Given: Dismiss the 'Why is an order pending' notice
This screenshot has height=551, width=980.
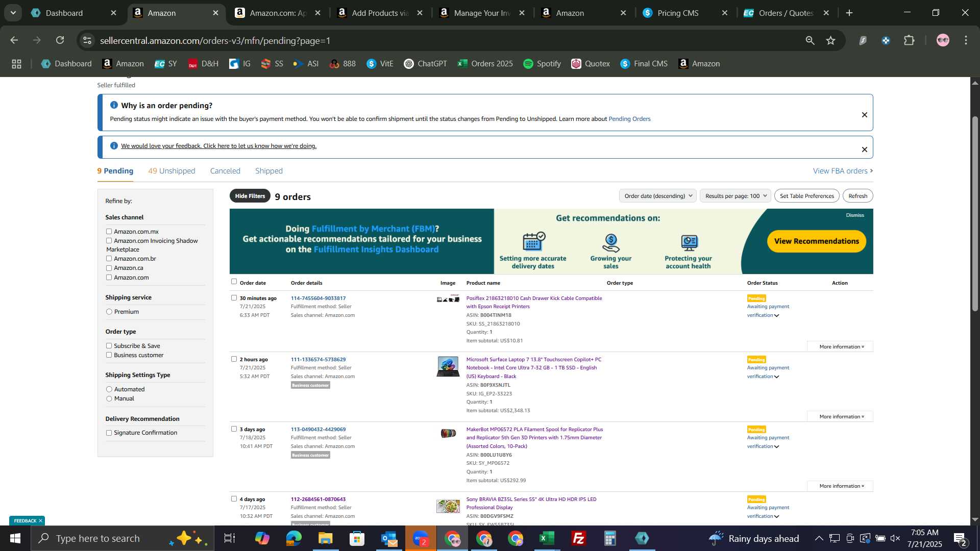Looking at the screenshot, I should coord(865,115).
